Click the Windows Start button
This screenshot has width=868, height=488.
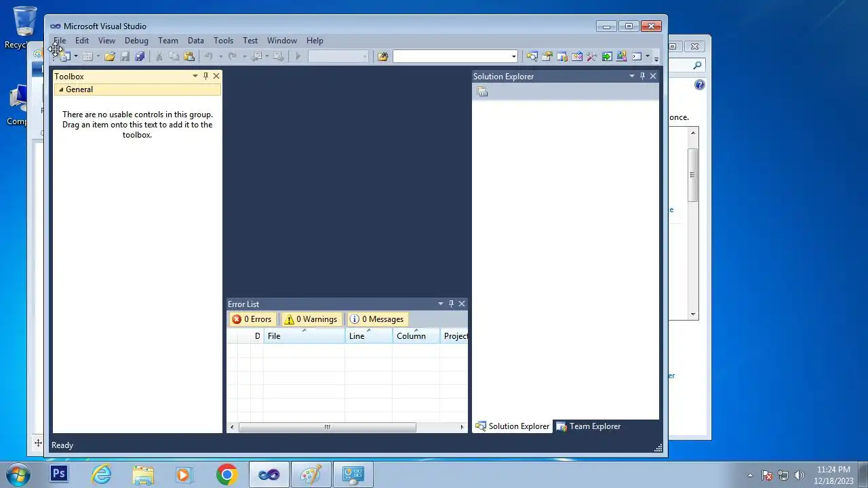tap(18, 474)
